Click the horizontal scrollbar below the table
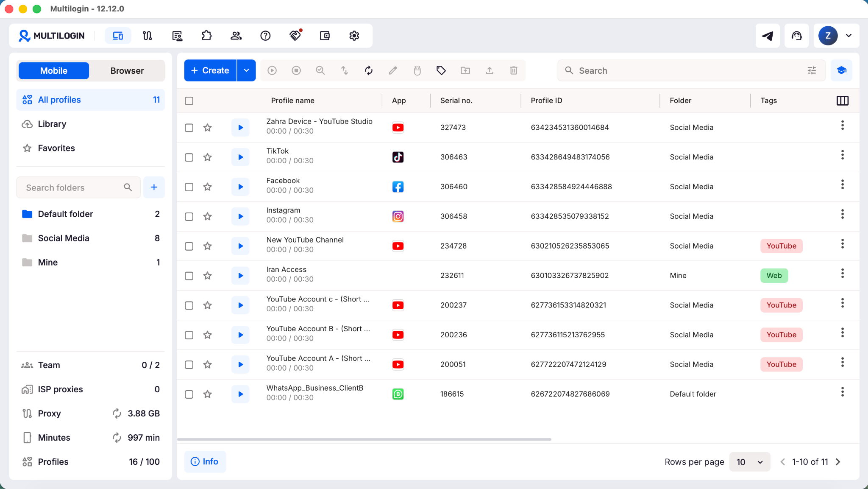The image size is (868, 489). click(364, 439)
